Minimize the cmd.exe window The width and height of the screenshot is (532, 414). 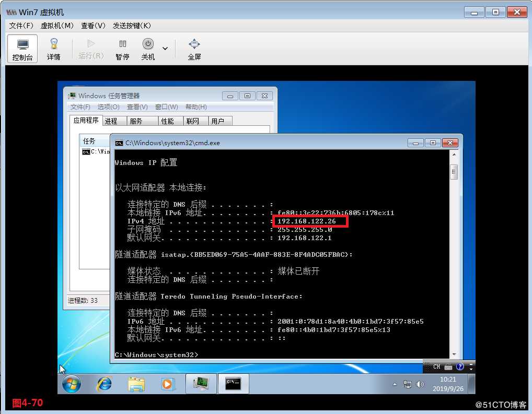[415, 143]
